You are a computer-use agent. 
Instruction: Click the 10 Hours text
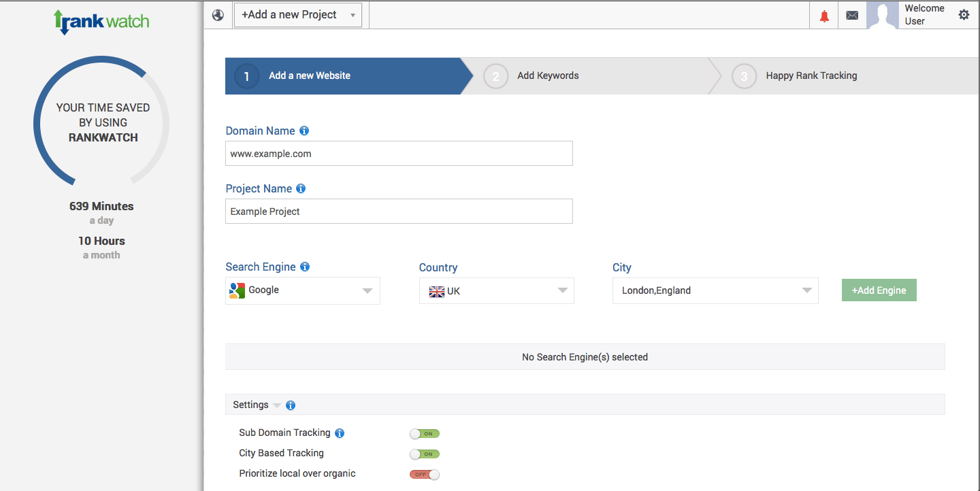click(x=101, y=241)
